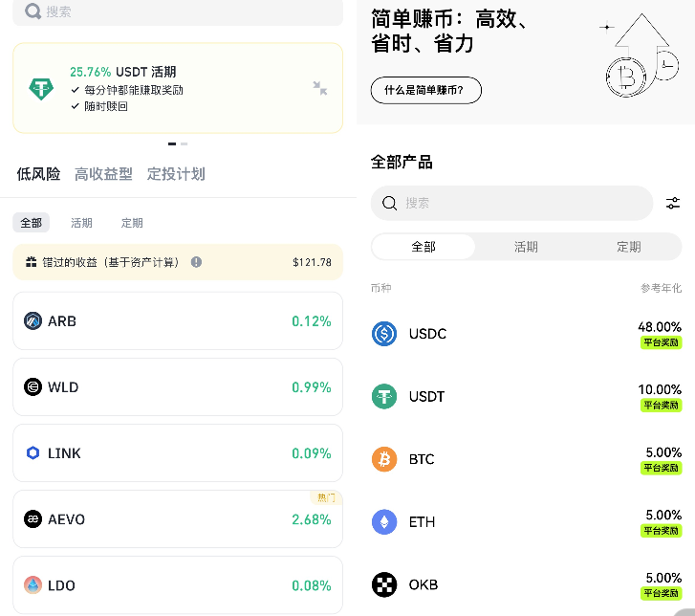Screen dimensions: 695x616
Task: Open the filter sliders icon beside search
Action: click(x=673, y=203)
